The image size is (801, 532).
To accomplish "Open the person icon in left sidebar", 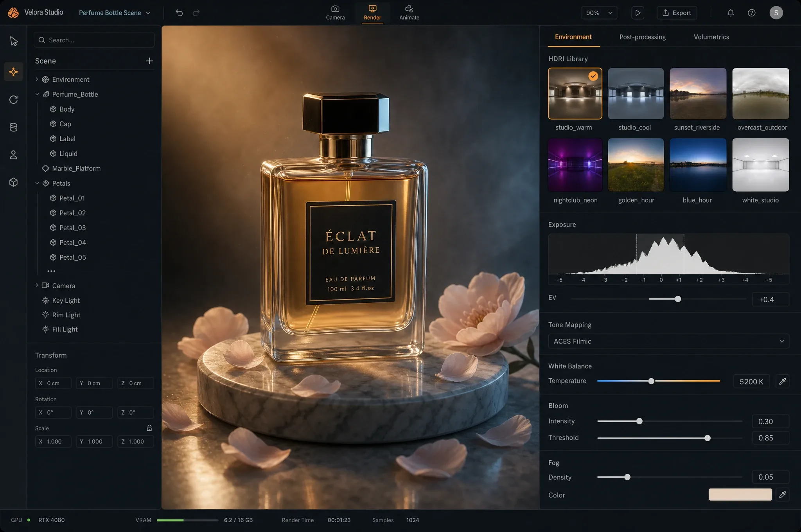I will coord(14,155).
